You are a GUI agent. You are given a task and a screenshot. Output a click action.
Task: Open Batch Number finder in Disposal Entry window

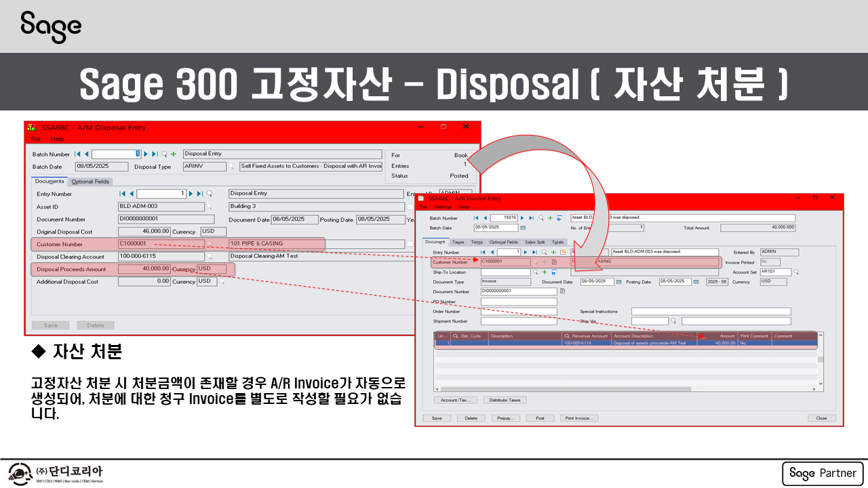pyautogui.click(x=164, y=154)
